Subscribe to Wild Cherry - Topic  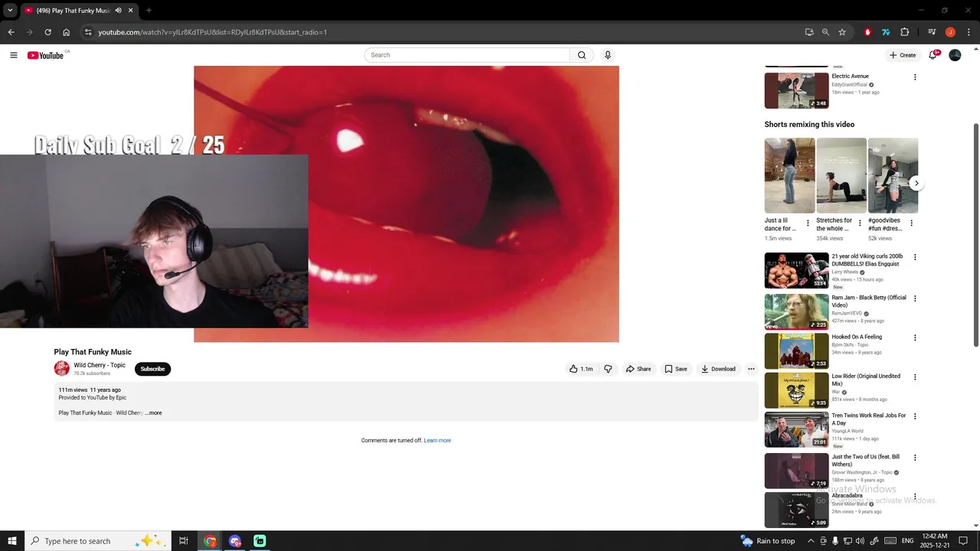152,369
